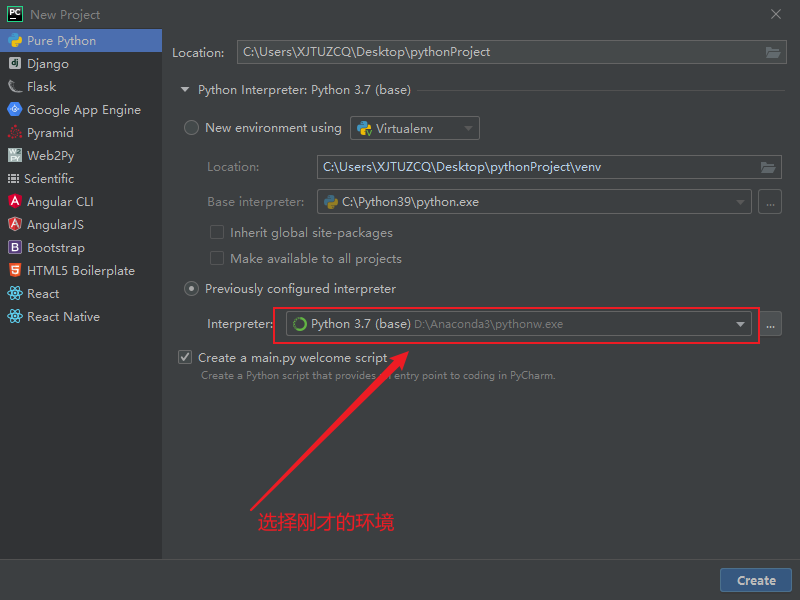Click the HTML5 Boilerplate icon
800x600 pixels.
15,270
